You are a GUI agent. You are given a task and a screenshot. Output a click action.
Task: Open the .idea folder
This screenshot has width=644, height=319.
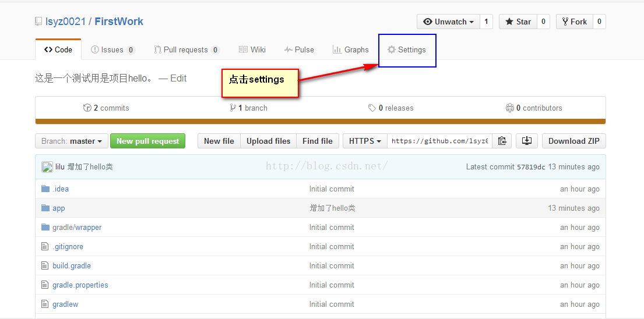point(61,189)
